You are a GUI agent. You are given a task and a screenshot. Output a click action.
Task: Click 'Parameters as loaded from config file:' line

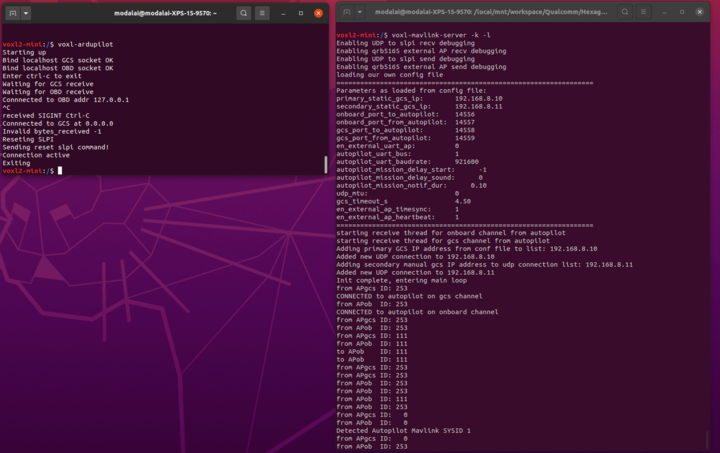point(410,91)
